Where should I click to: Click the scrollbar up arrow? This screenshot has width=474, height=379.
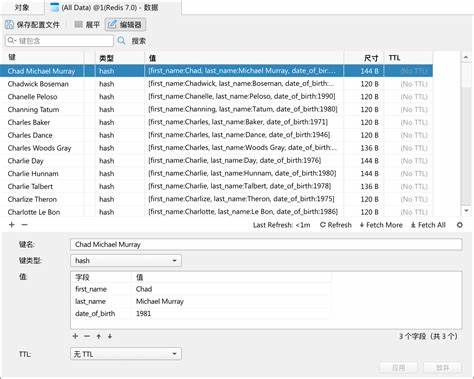pyautogui.click(x=466, y=58)
